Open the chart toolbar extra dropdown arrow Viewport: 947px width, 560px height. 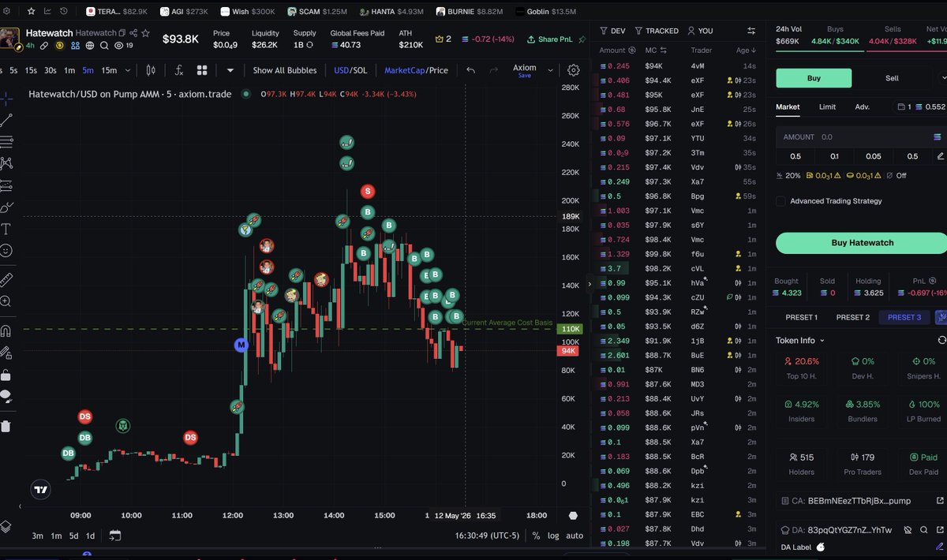click(231, 70)
